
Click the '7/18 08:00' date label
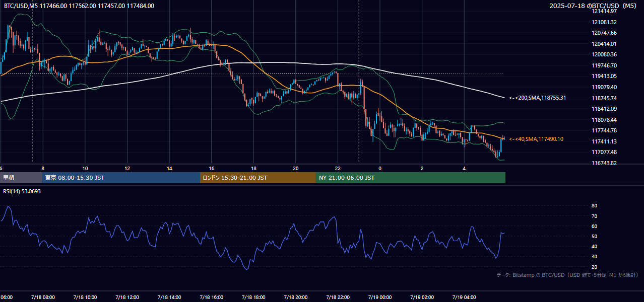pyautogui.click(x=42, y=297)
